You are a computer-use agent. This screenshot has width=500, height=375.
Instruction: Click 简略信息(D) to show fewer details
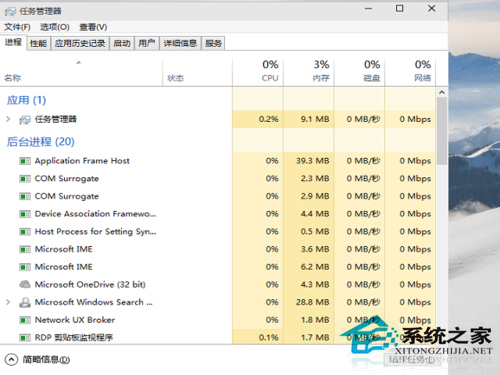click(x=46, y=360)
